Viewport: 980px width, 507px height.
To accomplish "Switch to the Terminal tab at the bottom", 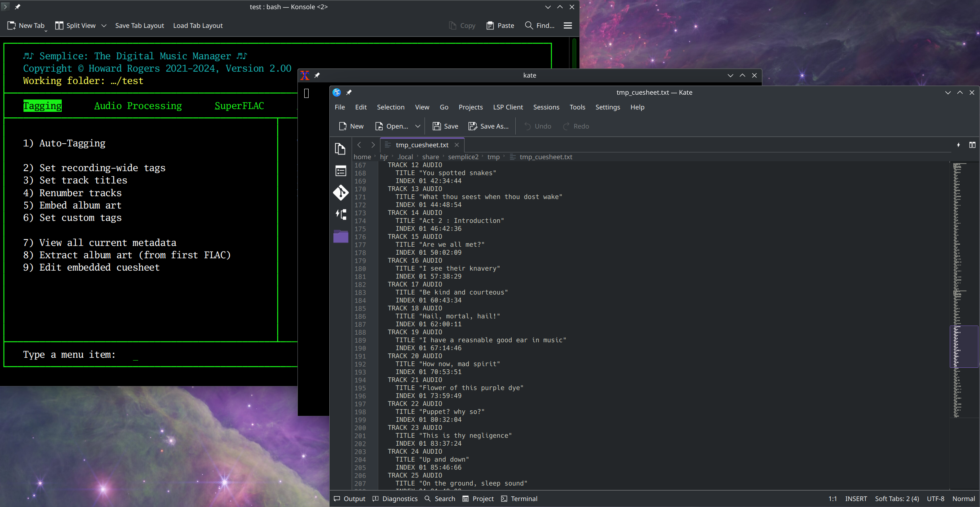I will tap(519, 498).
